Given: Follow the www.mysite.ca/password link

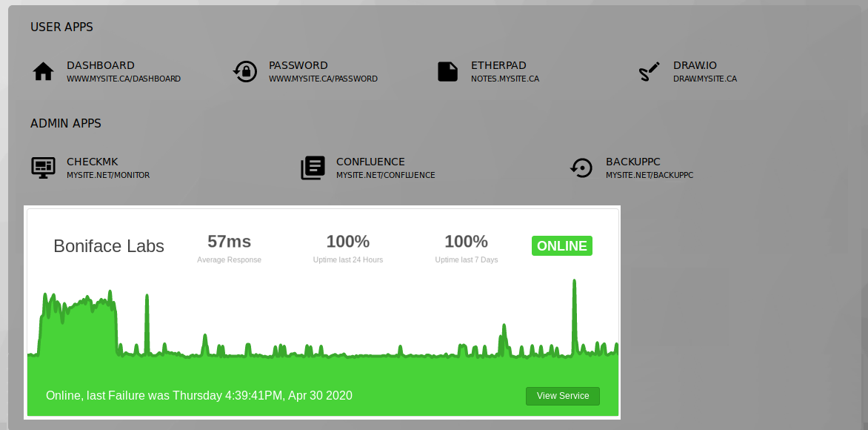Looking at the screenshot, I should pos(323,79).
